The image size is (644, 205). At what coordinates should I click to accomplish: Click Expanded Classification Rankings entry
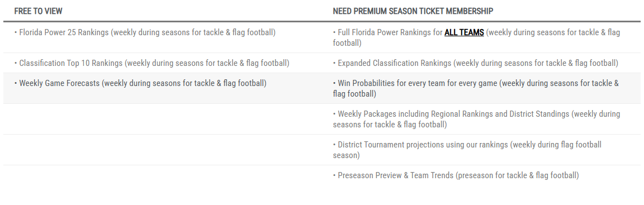click(x=476, y=63)
